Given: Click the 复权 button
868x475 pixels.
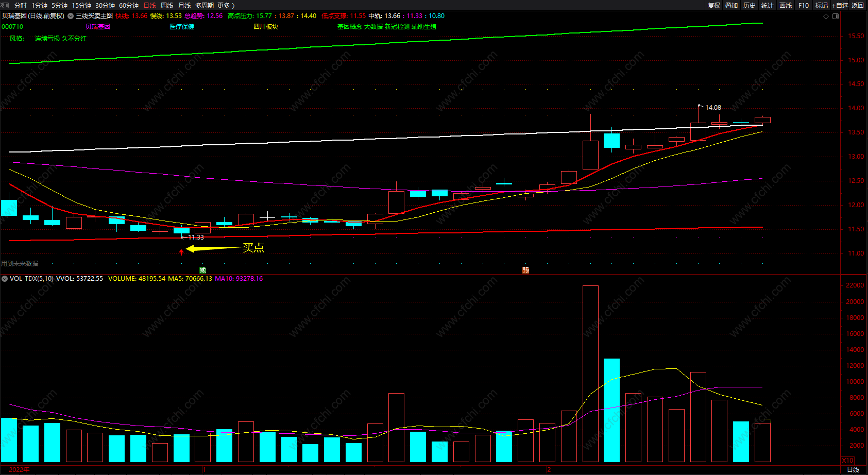Looking at the screenshot, I should [x=714, y=5].
